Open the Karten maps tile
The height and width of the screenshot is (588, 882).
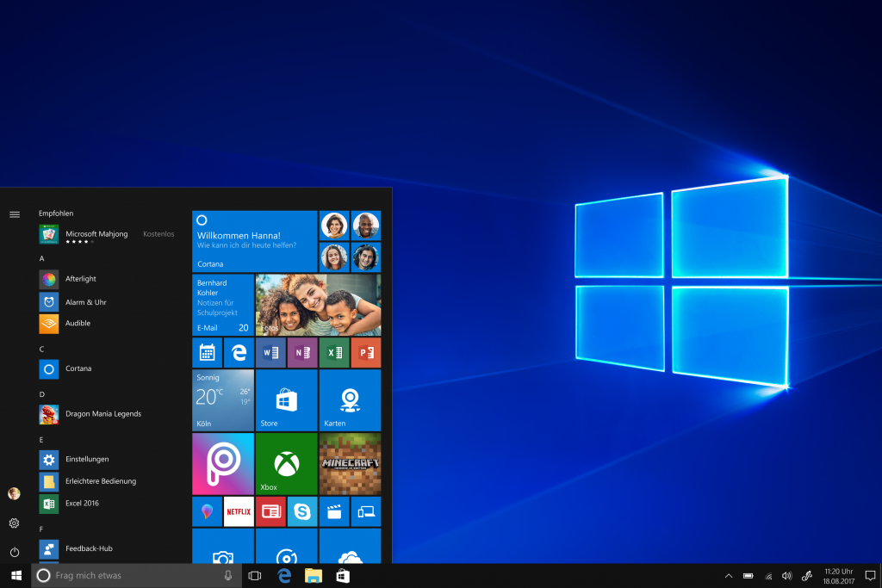(x=350, y=400)
